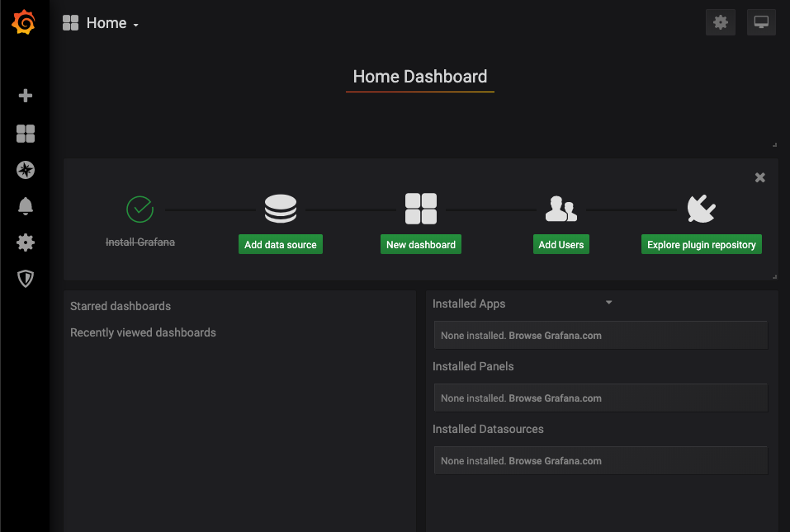Close the getting started panel

[760, 177]
